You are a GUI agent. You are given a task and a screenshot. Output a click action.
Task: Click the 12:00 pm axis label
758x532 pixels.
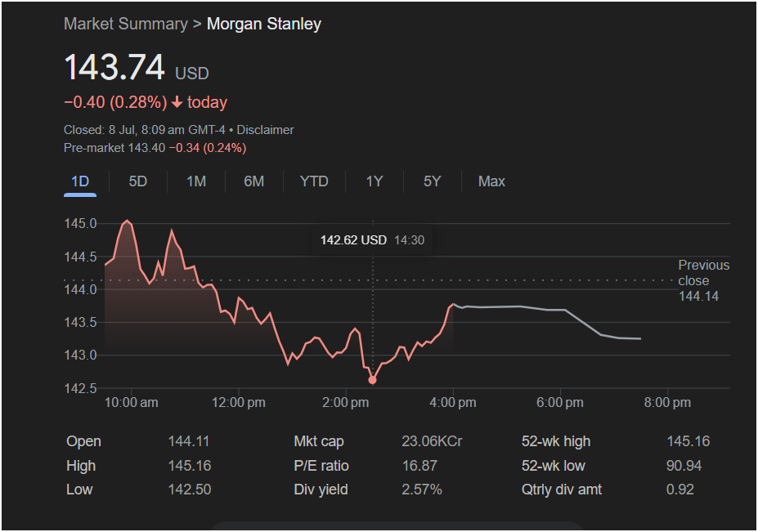pyautogui.click(x=238, y=403)
